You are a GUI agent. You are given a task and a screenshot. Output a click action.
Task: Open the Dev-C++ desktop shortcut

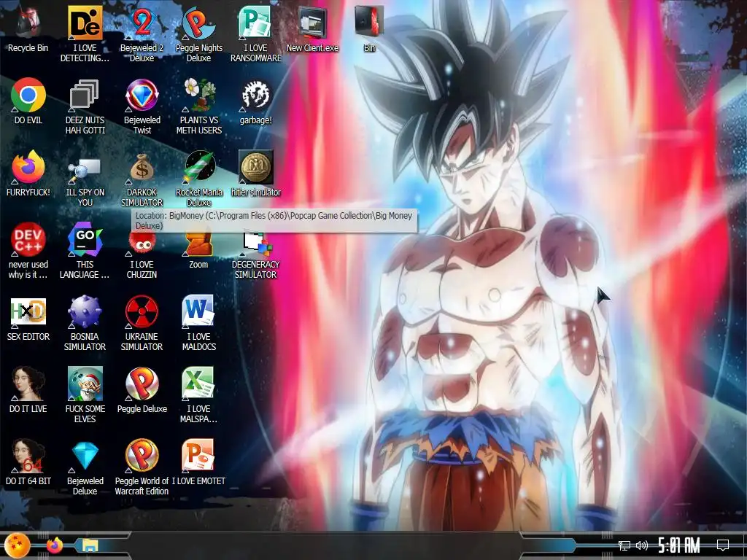coord(28,251)
